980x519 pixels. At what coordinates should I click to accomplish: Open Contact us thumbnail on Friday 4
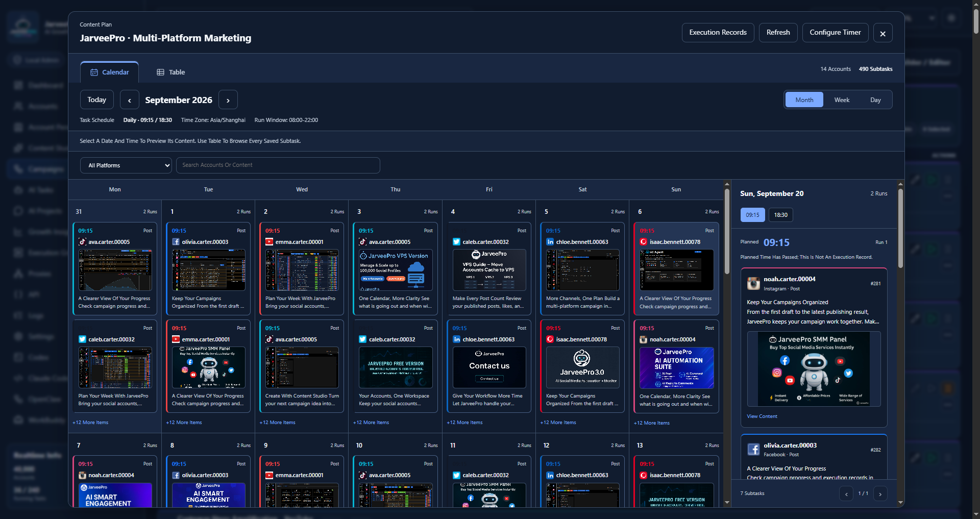[x=489, y=367]
